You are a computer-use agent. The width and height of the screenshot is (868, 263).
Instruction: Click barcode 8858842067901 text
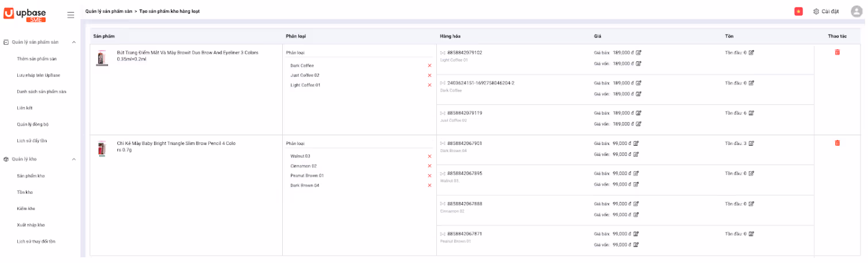[464, 143]
